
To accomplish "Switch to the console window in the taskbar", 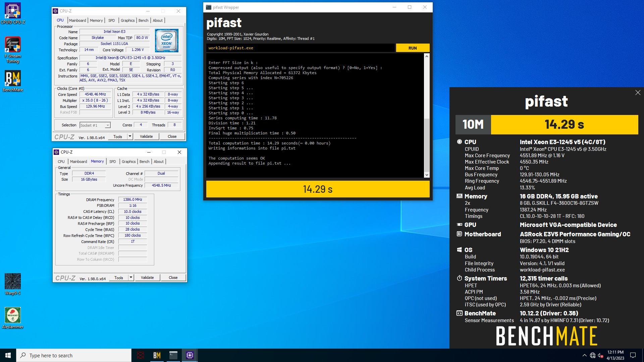I will tap(173, 355).
